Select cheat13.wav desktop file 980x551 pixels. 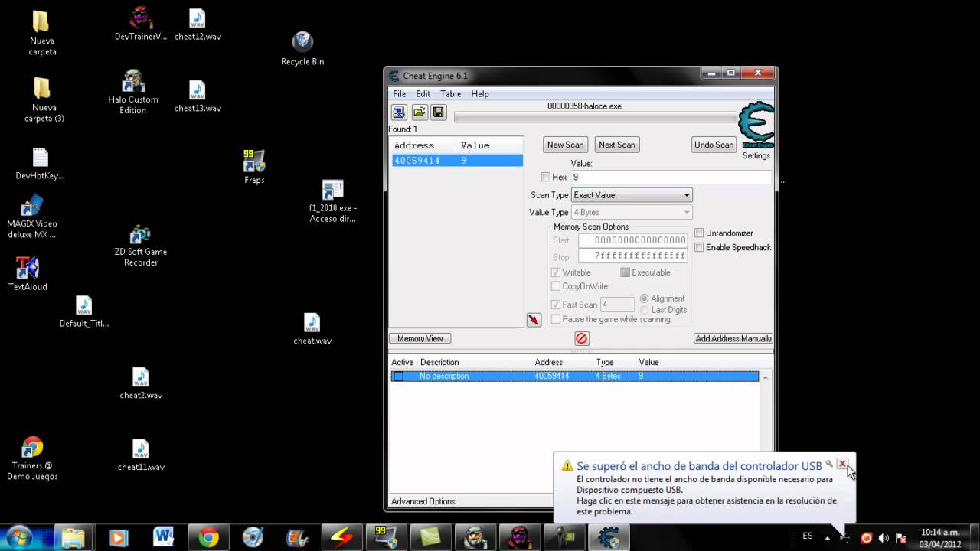coord(198,96)
